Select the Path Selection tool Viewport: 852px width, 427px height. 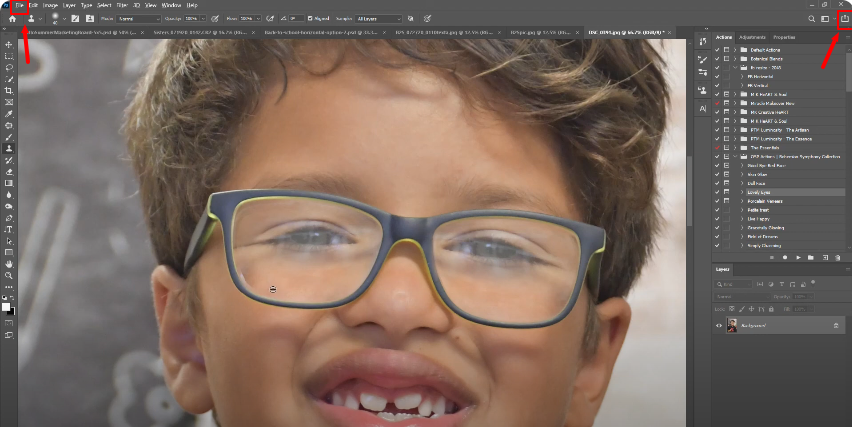[x=9, y=241]
